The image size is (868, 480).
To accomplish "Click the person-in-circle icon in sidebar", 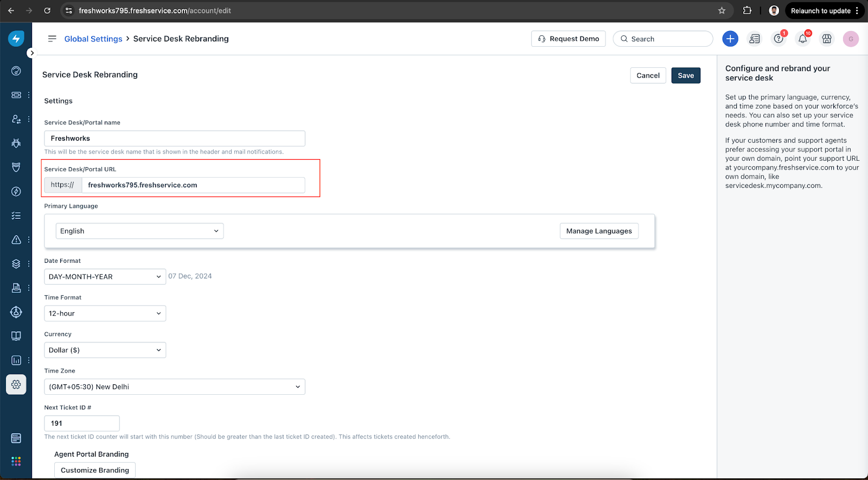I will point(16,312).
